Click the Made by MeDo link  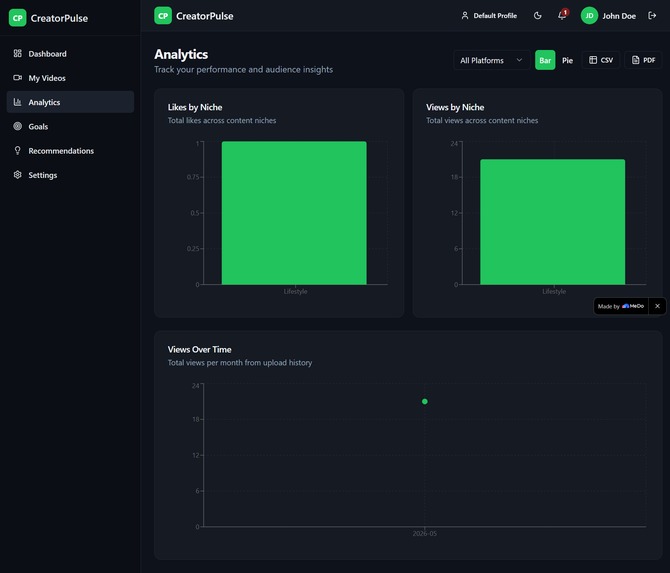[621, 306]
